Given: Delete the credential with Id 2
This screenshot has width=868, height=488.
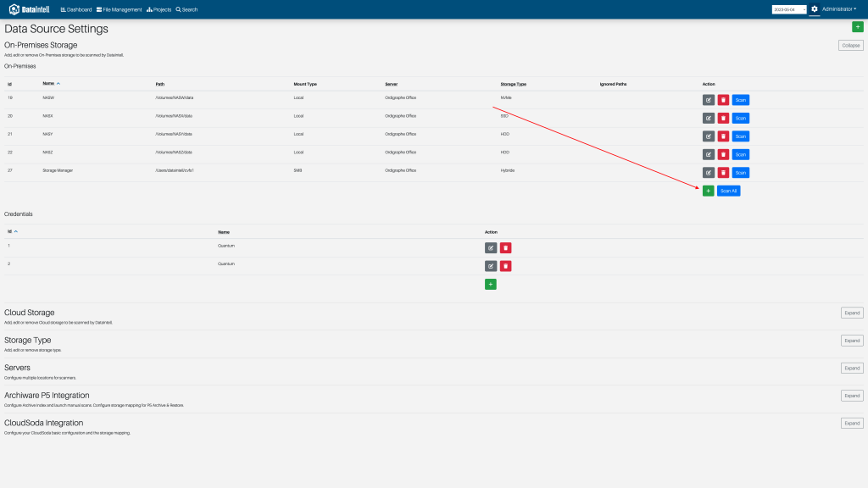Looking at the screenshot, I should [x=505, y=266].
